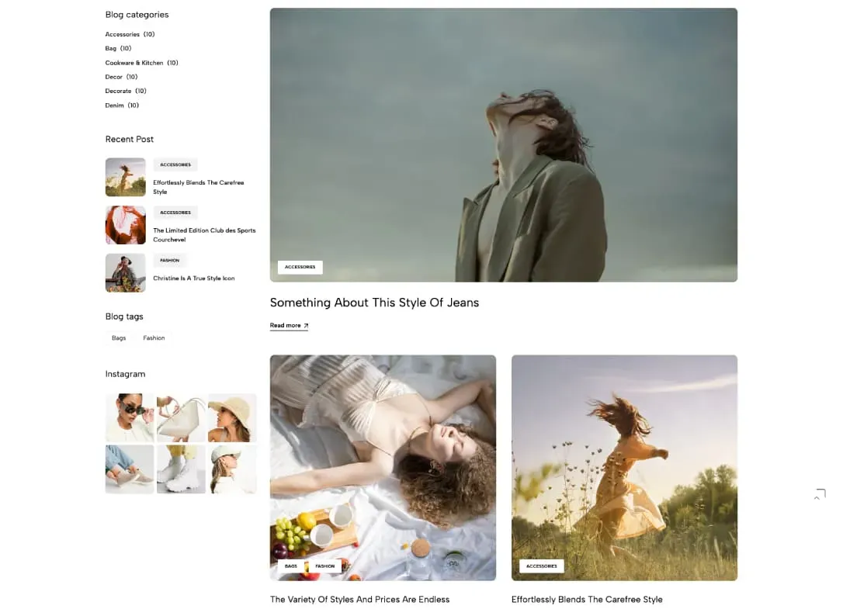Viewport: 843px width, 616px height.
Task: Open The Limited Edition Club des Sports post
Action: click(203, 235)
